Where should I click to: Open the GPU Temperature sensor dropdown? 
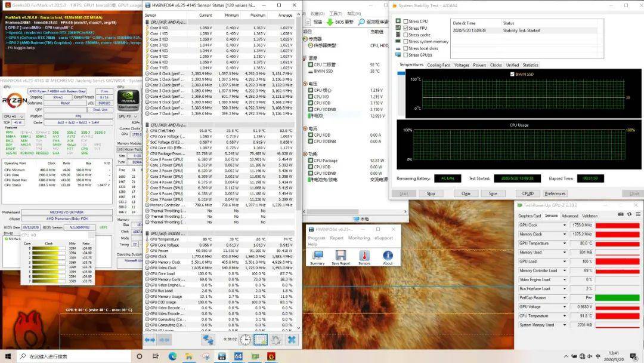[x=564, y=244]
